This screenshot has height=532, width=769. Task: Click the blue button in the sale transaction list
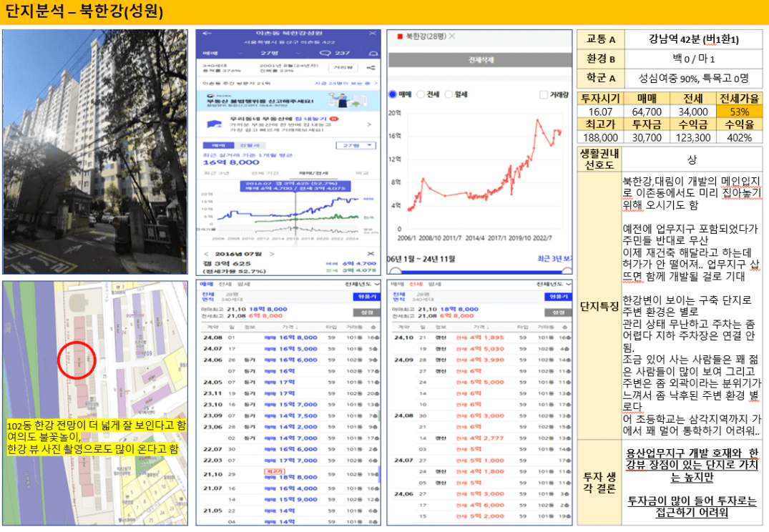(x=366, y=297)
